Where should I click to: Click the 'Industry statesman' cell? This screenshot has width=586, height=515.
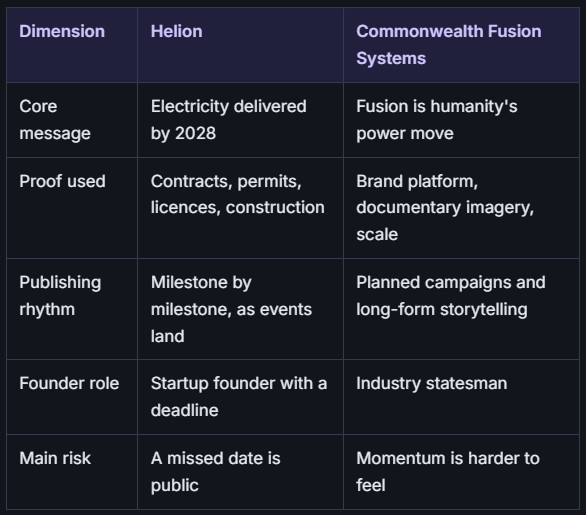(x=461, y=397)
